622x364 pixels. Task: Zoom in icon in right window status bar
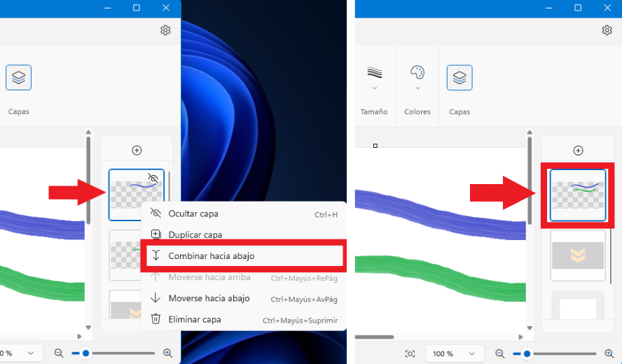[x=609, y=353]
